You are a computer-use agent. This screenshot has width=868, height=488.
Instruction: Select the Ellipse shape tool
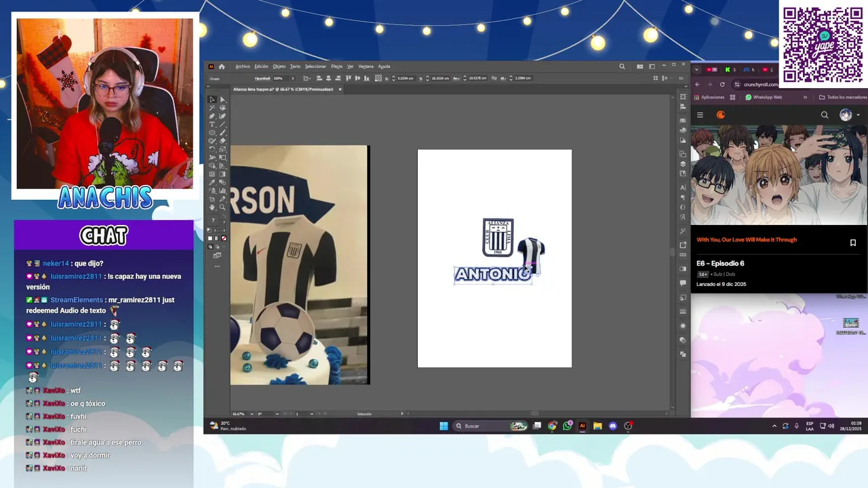tap(212, 132)
